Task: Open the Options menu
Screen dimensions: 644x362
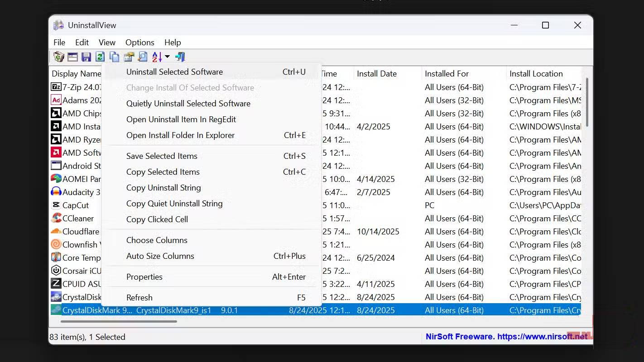Action: tap(139, 43)
